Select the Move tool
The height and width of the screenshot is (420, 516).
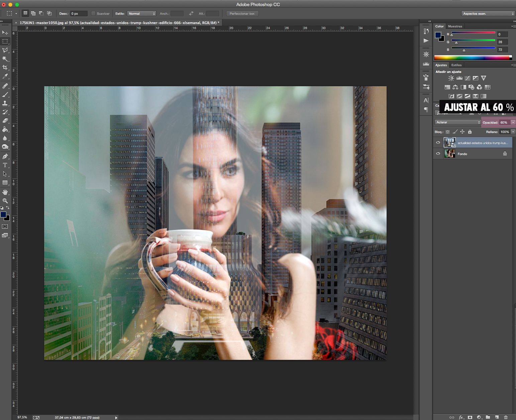pos(5,32)
